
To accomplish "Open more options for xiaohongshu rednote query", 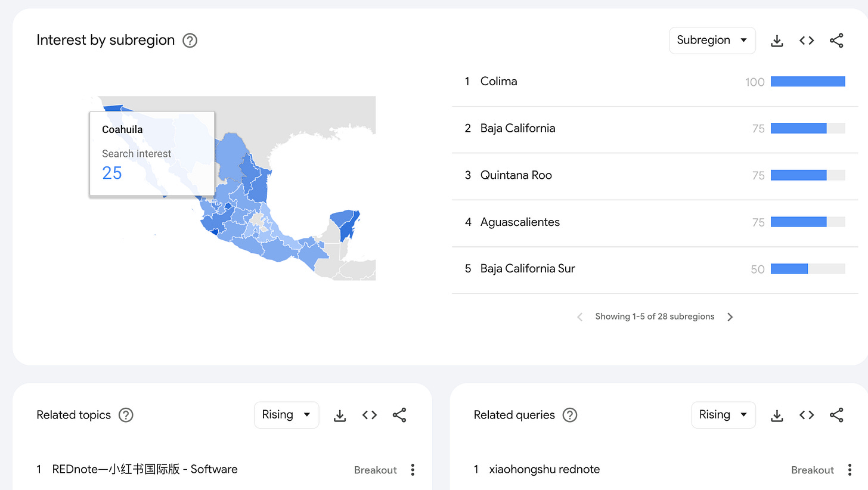I will pos(850,470).
